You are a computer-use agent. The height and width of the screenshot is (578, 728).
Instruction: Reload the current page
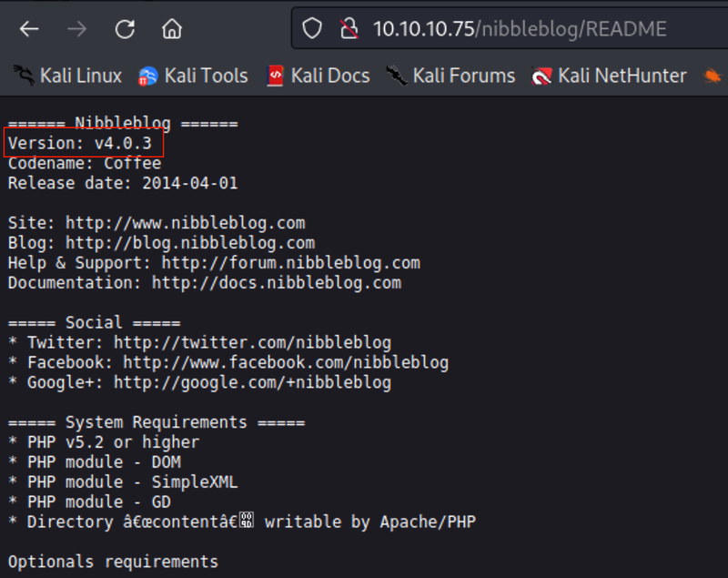124,29
